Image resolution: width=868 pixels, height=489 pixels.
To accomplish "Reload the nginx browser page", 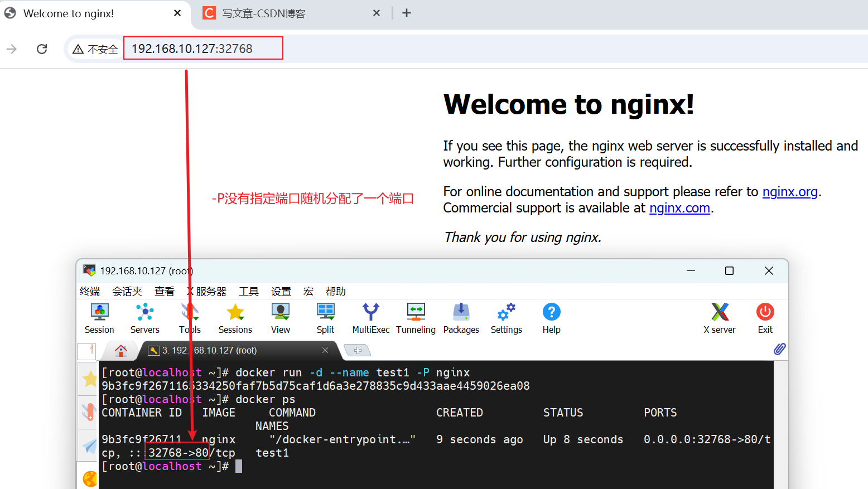I will pos(42,49).
